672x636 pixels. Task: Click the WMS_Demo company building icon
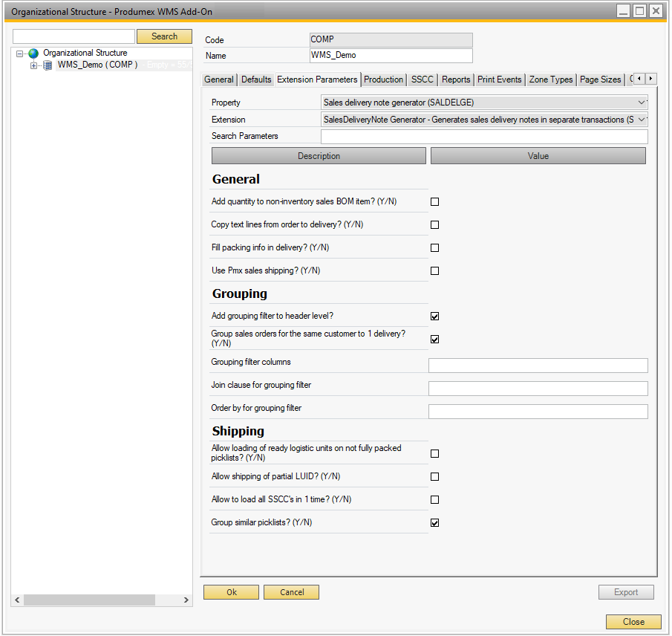pos(48,65)
